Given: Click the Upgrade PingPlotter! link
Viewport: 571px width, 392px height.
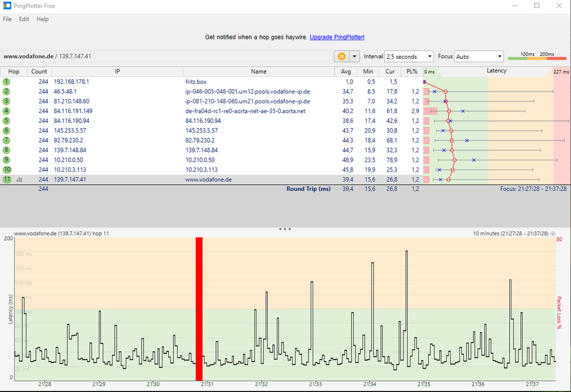Looking at the screenshot, I should tap(337, 37).
